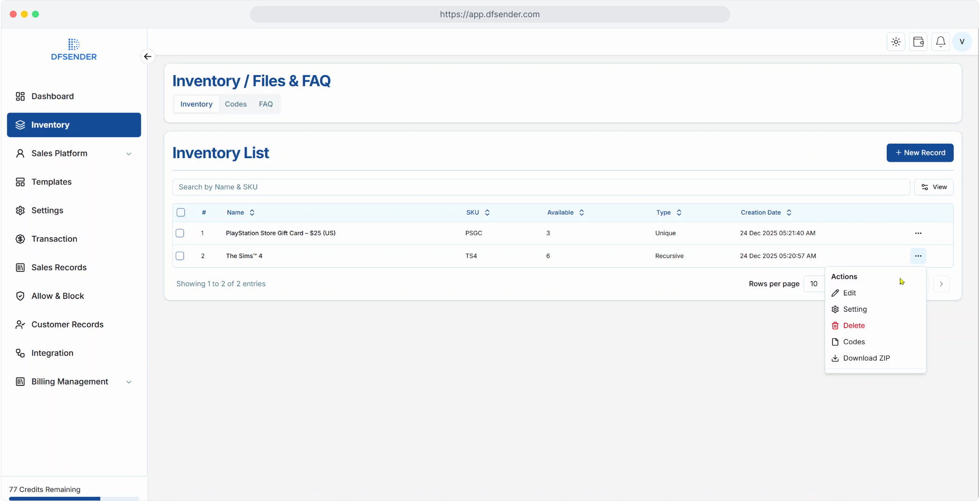This screenshot has width=980, height=501.
Task: Collapse sidebar with the back arrow icon
Action: (x=147, y=57)
